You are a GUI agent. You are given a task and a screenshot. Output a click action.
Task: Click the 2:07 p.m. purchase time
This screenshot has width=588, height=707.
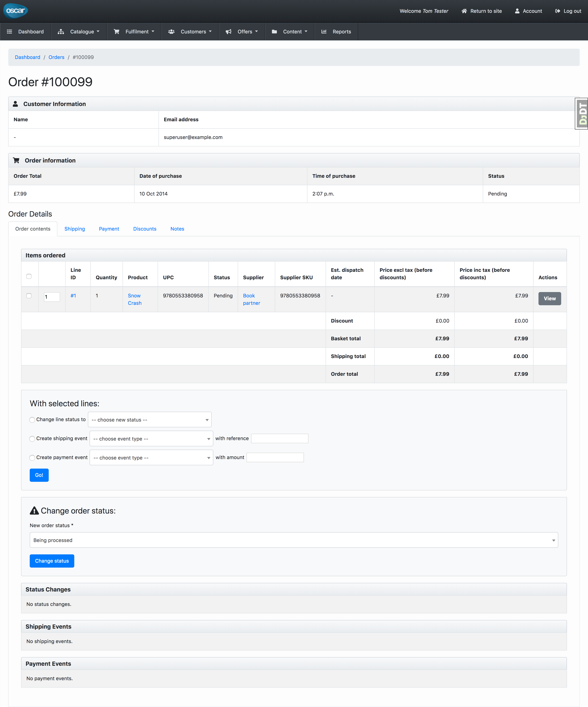click(323, 194)
